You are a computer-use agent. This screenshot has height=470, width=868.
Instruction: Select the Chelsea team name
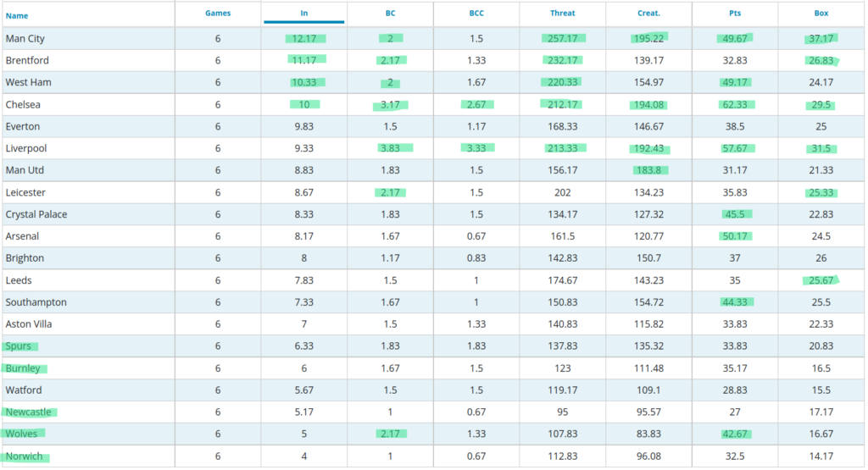(23, 104)
